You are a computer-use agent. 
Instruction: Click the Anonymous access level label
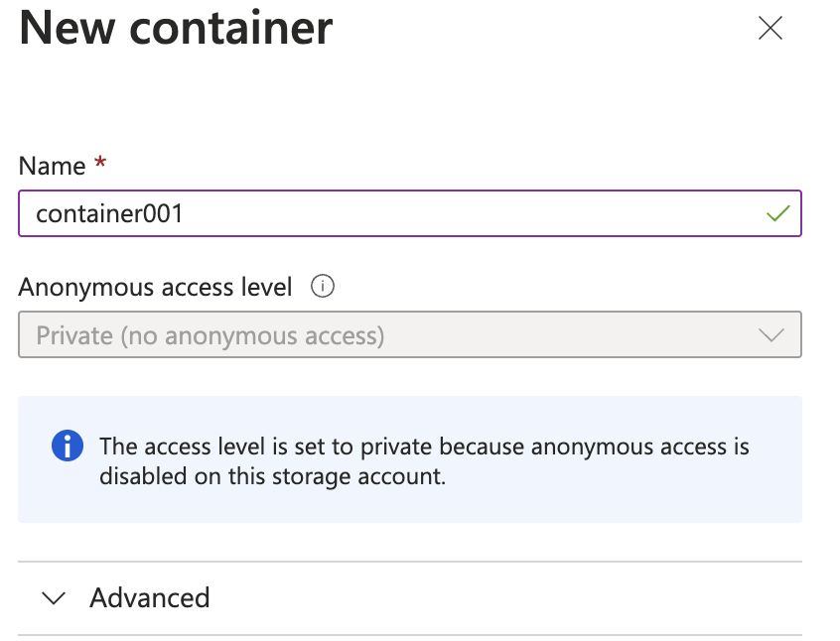[155, 287]
